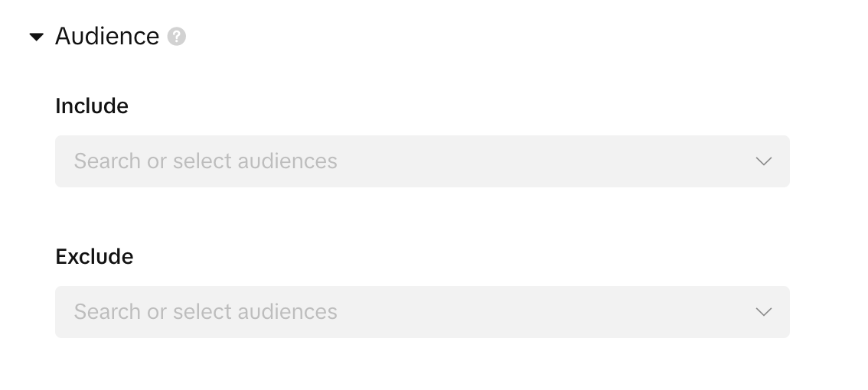Select the placeholder text in the Include field
The image size is (868, 390).
[205, 161]
